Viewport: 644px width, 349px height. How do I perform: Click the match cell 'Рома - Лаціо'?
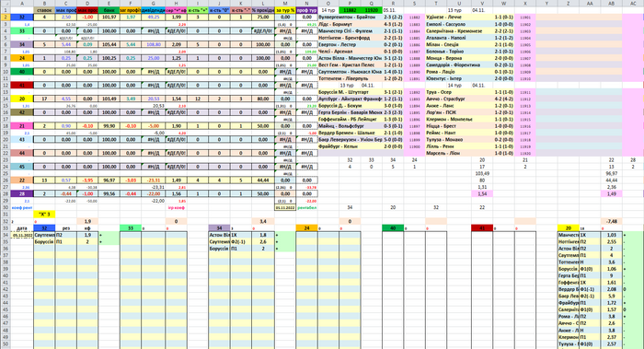[x=458, y=72]
